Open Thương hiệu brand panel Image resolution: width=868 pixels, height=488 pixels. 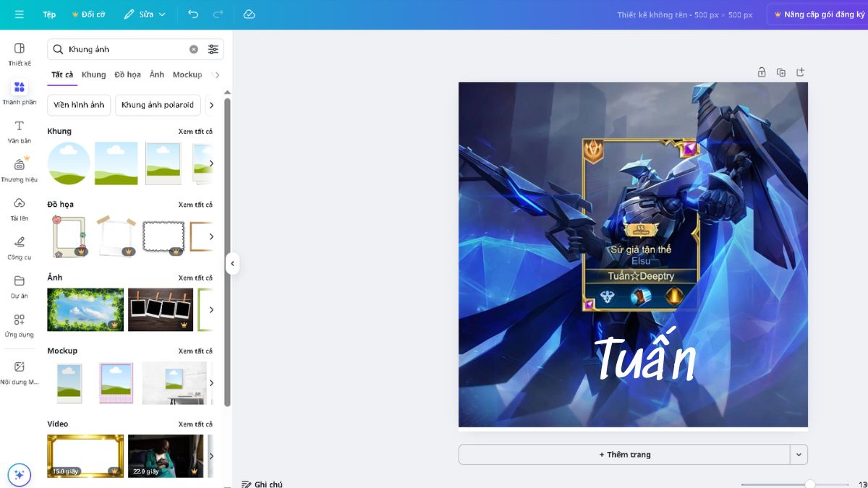20,170
